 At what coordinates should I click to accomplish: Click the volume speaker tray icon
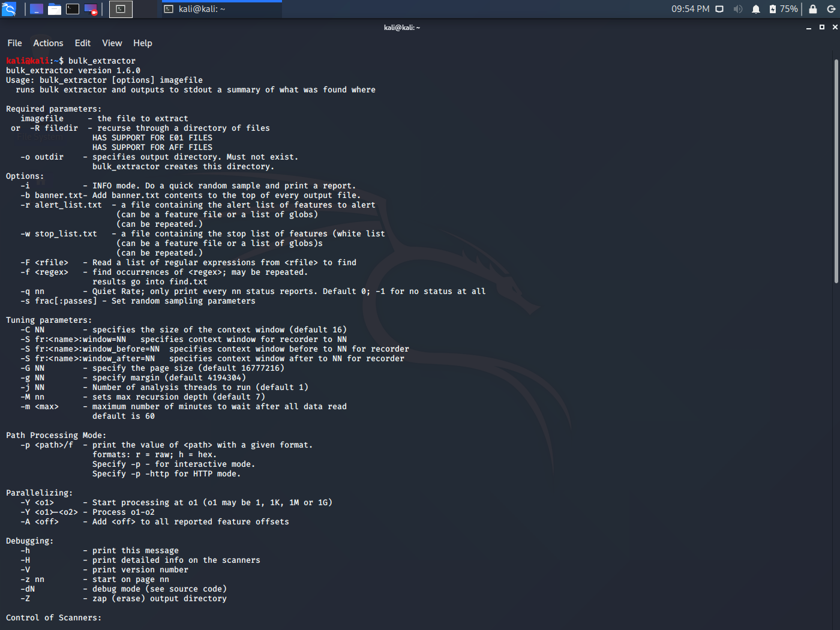pos(738,9)
